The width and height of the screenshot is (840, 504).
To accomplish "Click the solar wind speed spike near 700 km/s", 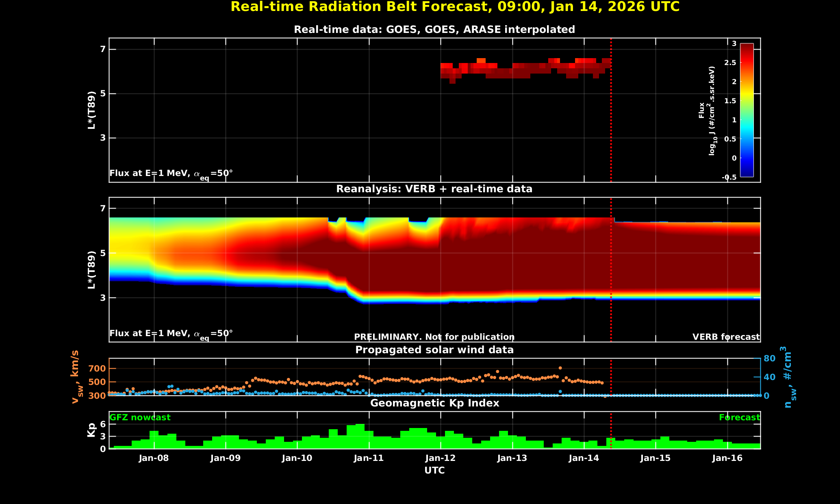I will coord(560,368).
